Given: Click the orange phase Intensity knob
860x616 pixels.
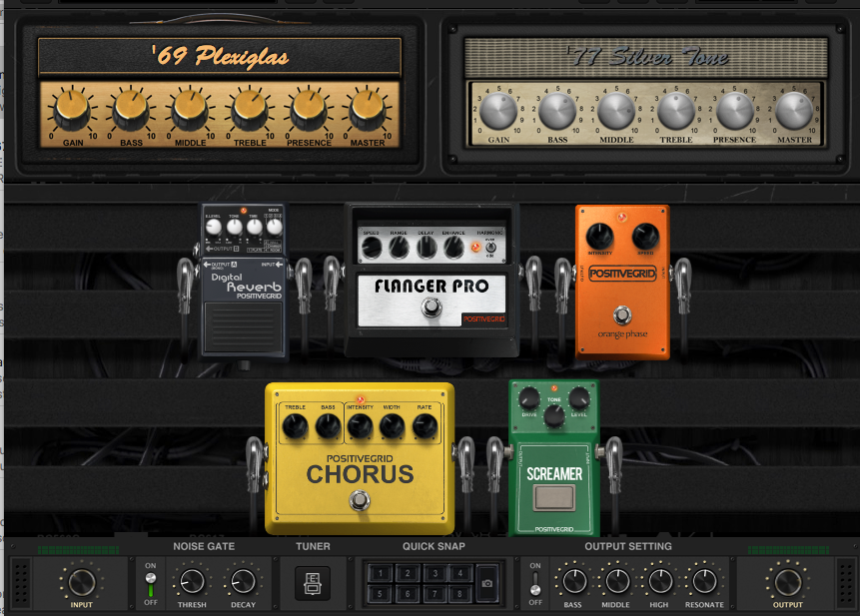Looking at the screenshot, I should [x=599, y=236].
